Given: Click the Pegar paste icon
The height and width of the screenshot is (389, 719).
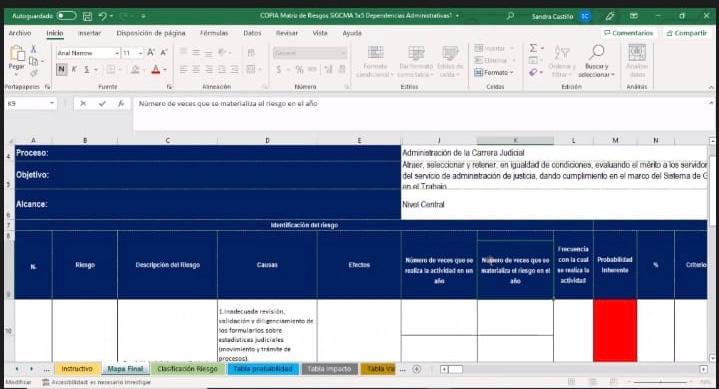Looking at the screenshot, I should coord(17,53).
